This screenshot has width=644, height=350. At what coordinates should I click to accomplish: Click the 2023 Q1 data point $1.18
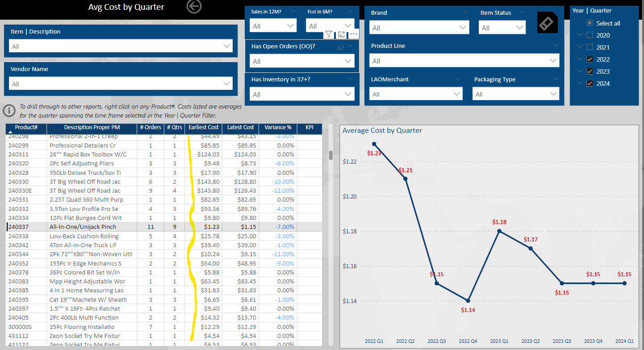point(499,231)
